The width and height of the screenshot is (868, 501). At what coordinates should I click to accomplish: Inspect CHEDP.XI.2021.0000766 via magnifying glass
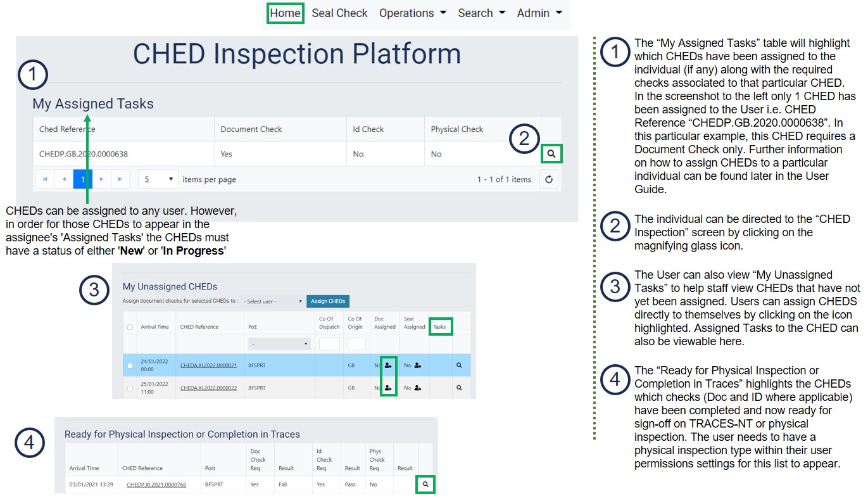[x=425, y=485]
